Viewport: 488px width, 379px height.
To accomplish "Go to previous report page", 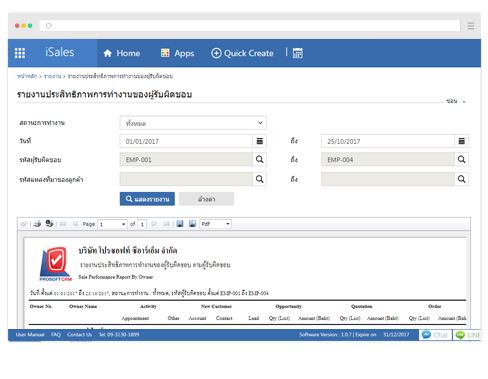I will pos(75,224).
